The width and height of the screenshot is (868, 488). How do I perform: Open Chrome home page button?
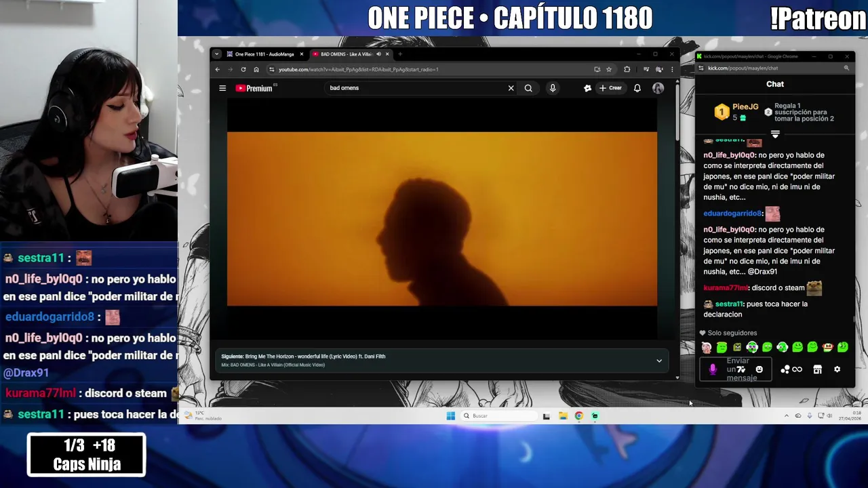point(256,69)
